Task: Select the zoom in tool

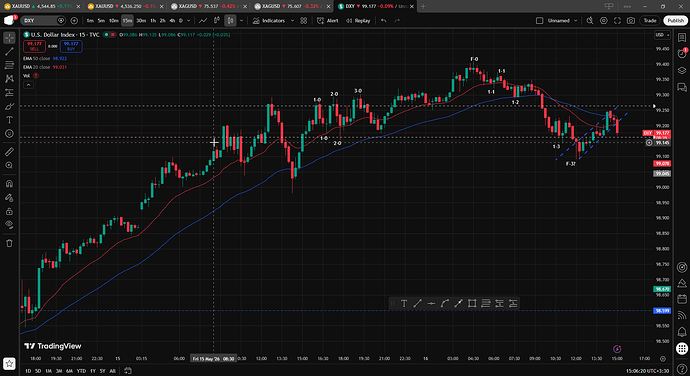Action: (9, 166)
